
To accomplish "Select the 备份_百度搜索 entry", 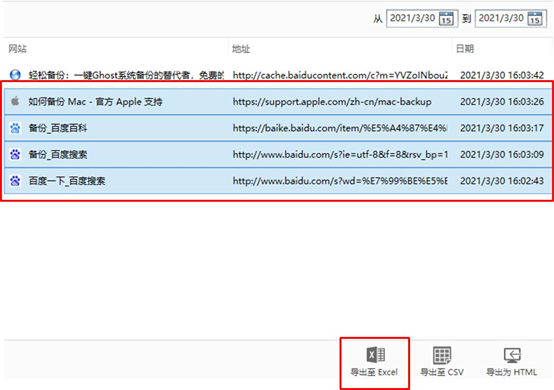I will [278, 154].
